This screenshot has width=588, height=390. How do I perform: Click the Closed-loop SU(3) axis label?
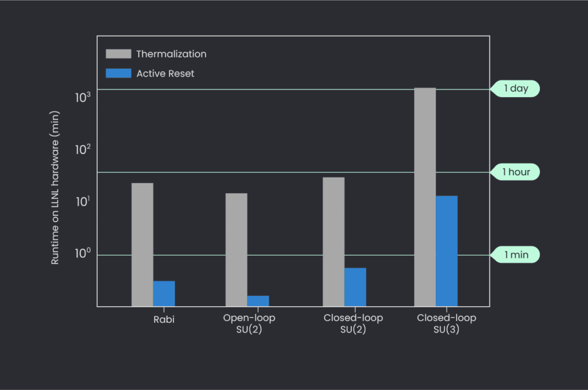[446, 324]
